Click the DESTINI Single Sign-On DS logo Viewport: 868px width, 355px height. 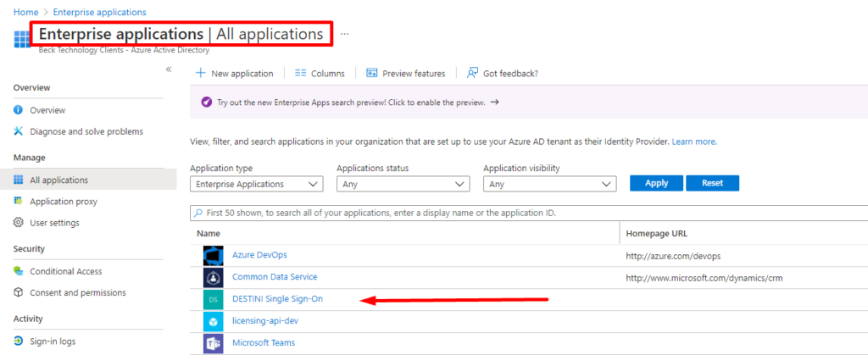[213, 299]
